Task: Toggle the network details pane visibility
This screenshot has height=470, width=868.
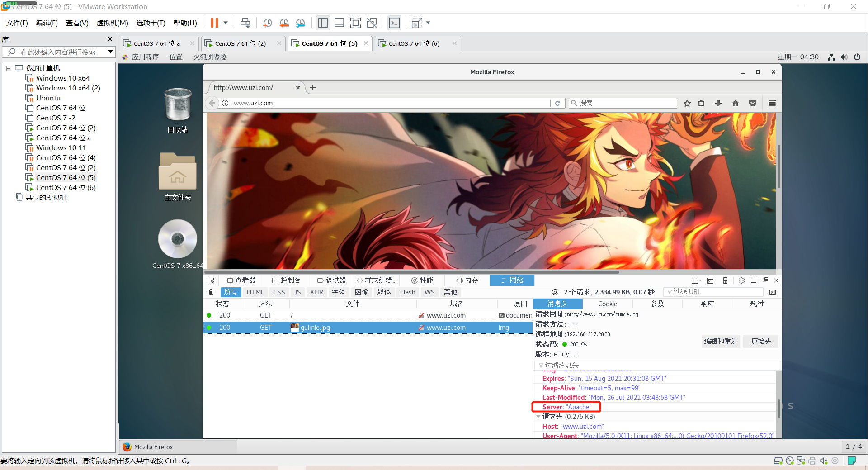Action: point(773,292)
